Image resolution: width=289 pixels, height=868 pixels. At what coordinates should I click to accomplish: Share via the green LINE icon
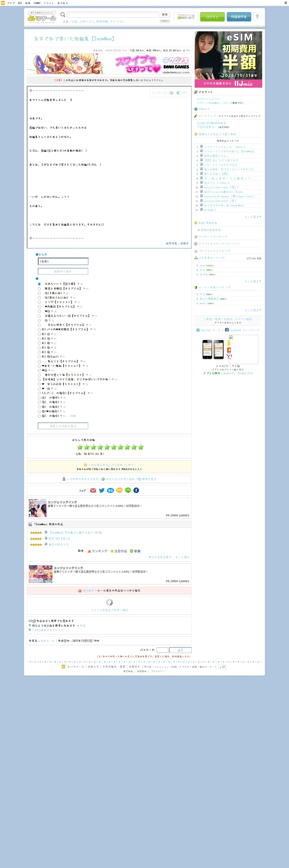[128, 490]
